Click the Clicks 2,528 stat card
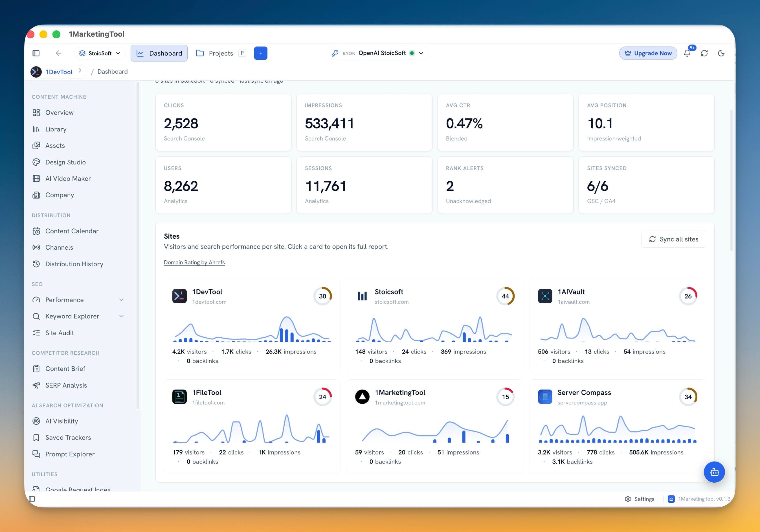 [223, 122]
